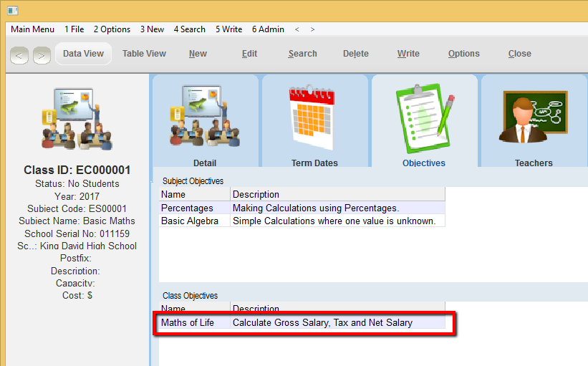Open the 6 Admin menu
588x366 pixels.
(x=268, y=29)
